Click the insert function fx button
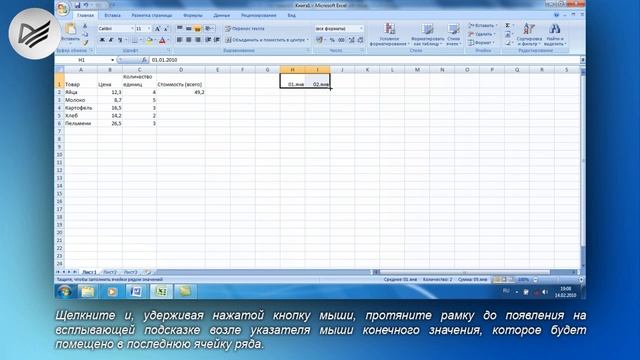Image resolution: width=640 pixels, height=360 pixels. (144, 60)
